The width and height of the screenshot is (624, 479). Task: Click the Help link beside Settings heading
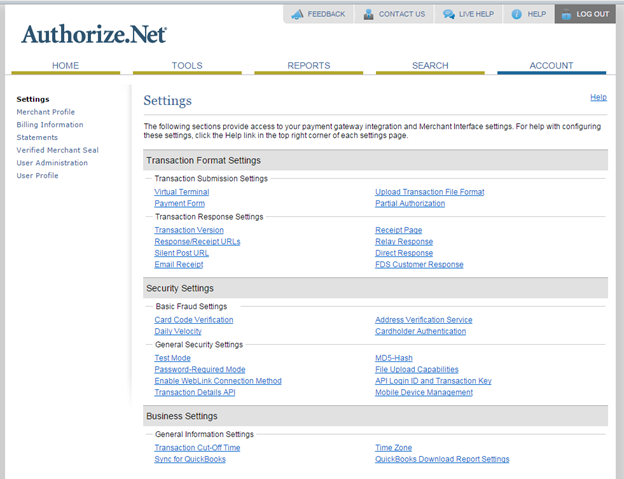coord(599,97)
